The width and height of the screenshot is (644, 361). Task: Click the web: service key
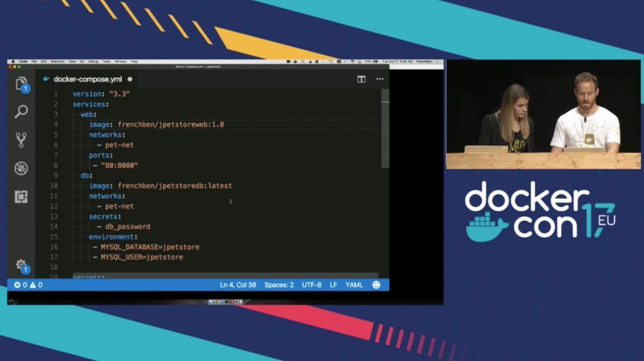(x=88, y=114)
